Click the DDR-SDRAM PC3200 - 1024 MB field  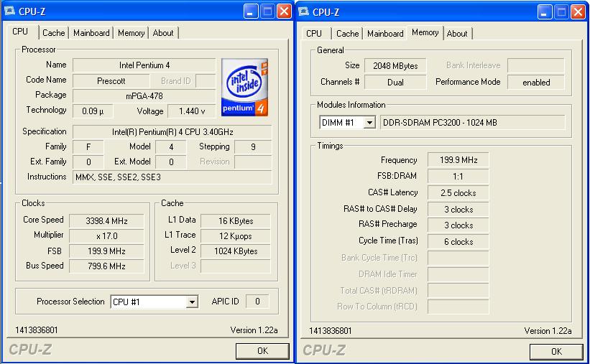(473, 123)
